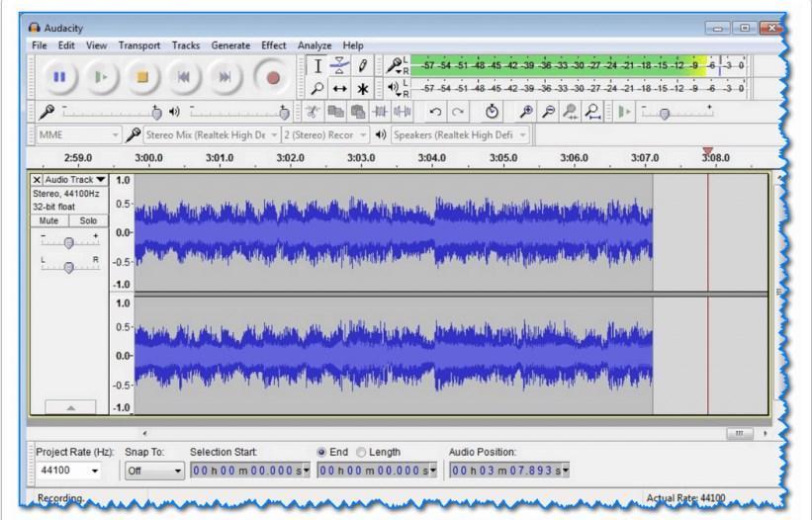Solo the Audio Track
The image size is (812, 520).
88,220
